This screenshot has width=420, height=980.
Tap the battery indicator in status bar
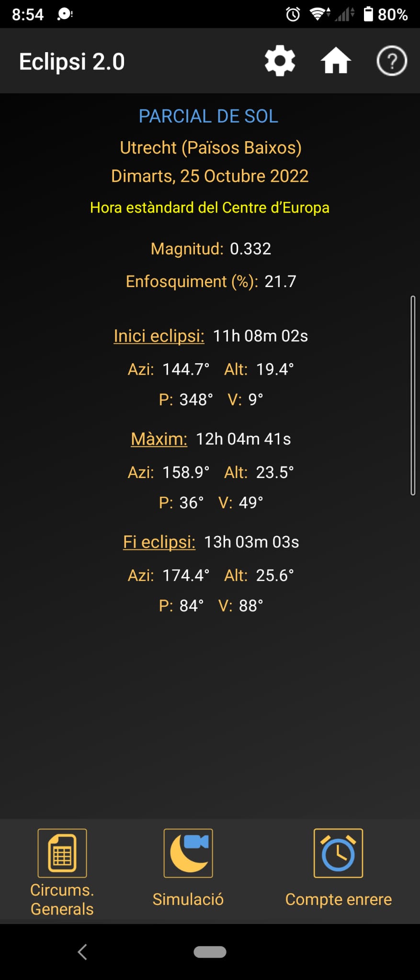point(368,14)
